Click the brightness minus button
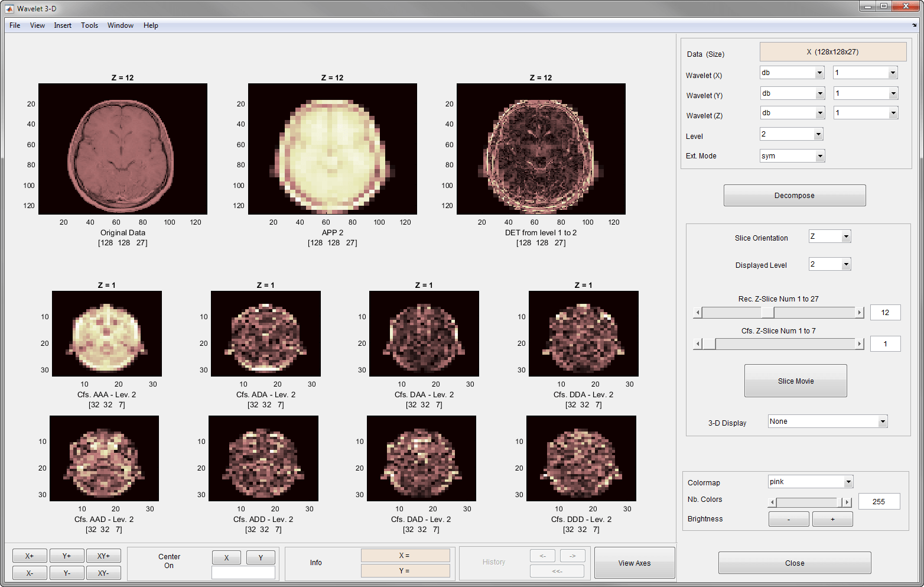 [789, 519]
